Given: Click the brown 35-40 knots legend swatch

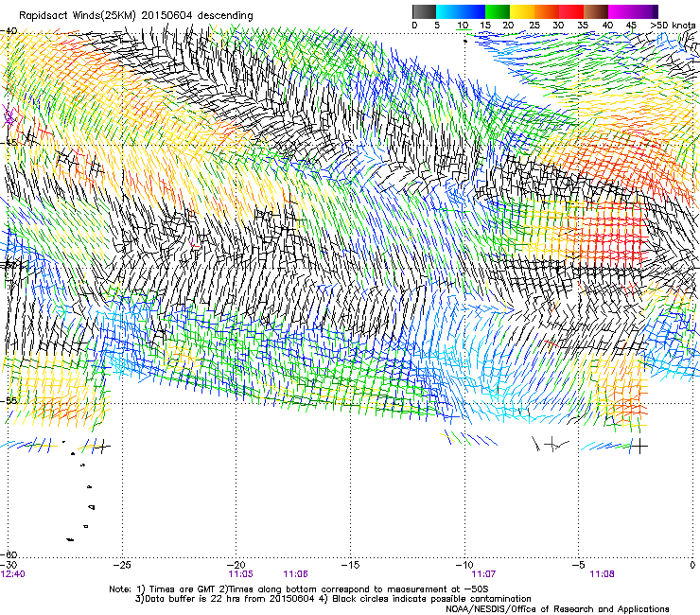Looking at the screenshot, I should click(x=596, y=11).
